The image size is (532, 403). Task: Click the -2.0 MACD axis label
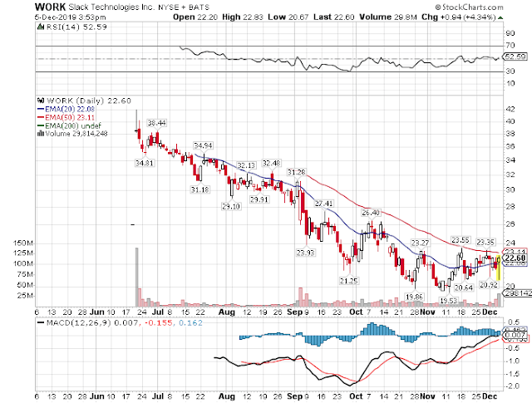(513, 386)
